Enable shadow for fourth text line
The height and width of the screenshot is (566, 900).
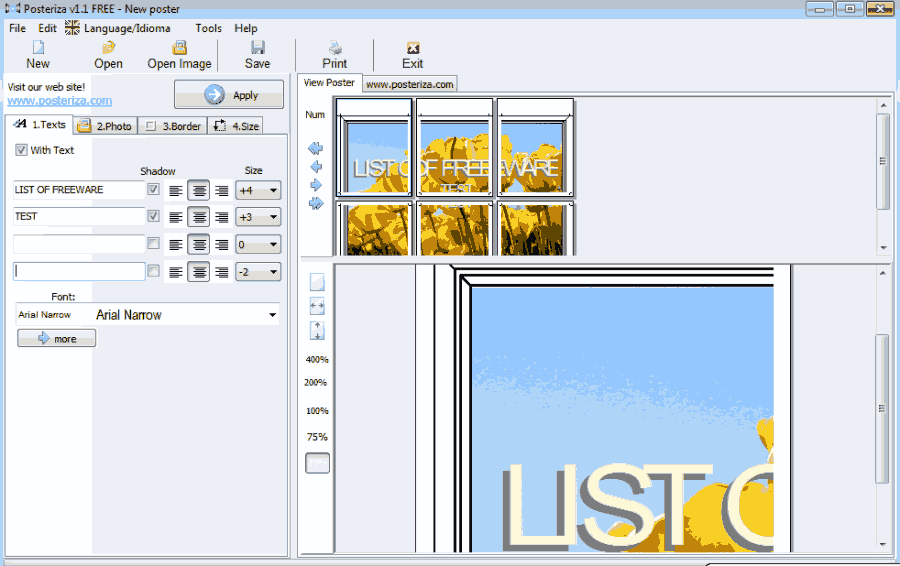(153, 270)
